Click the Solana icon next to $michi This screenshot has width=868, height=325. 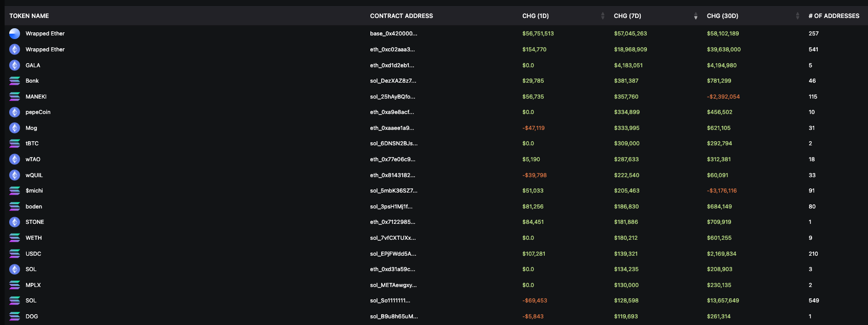tap(15, 190)
